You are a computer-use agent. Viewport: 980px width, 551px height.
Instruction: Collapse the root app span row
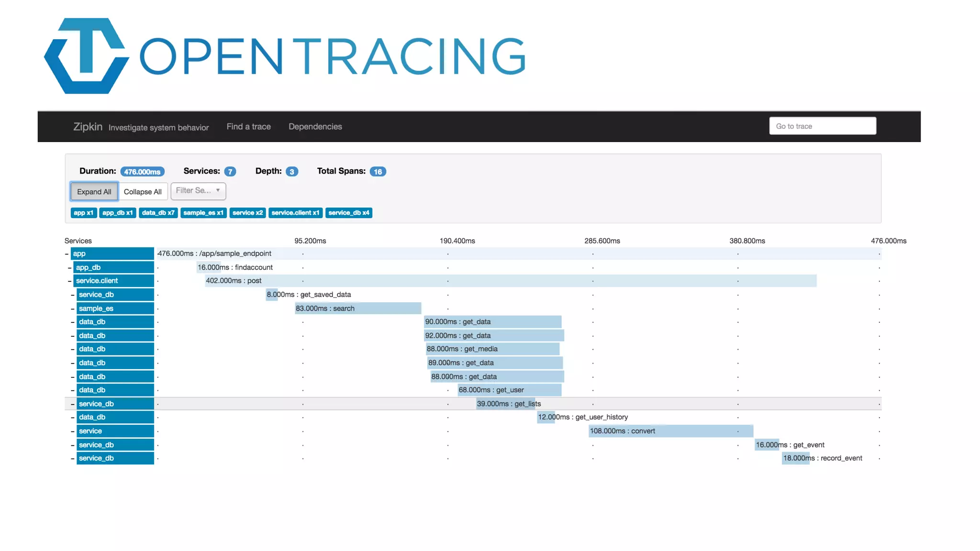pos(67,254)
